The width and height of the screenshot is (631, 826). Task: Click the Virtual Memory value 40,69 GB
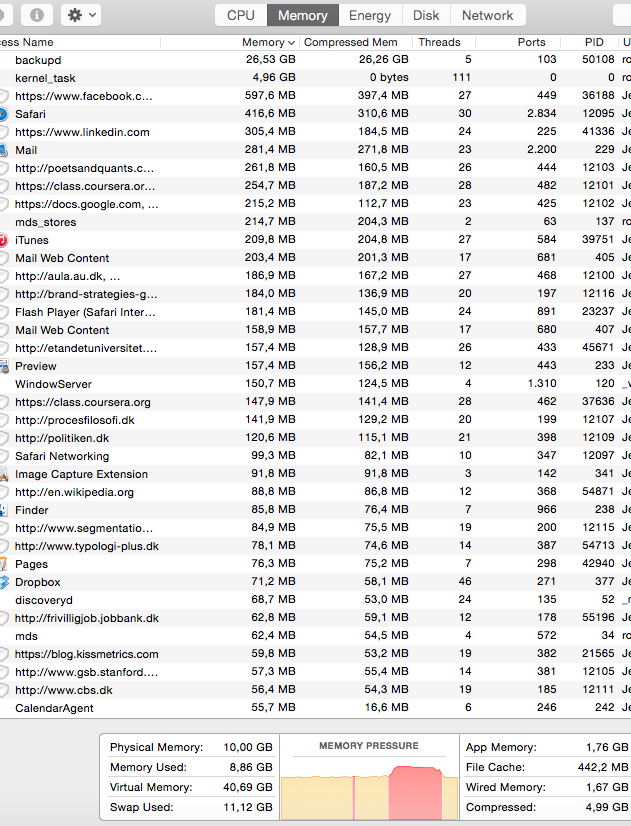(248, 787)
